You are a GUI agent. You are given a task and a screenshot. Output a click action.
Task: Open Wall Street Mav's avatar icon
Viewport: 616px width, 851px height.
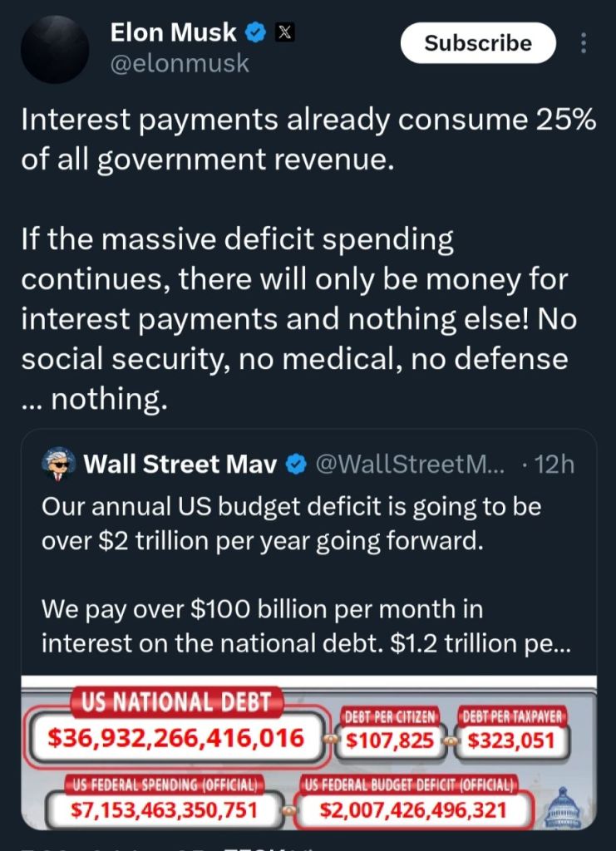coord(56,463)
